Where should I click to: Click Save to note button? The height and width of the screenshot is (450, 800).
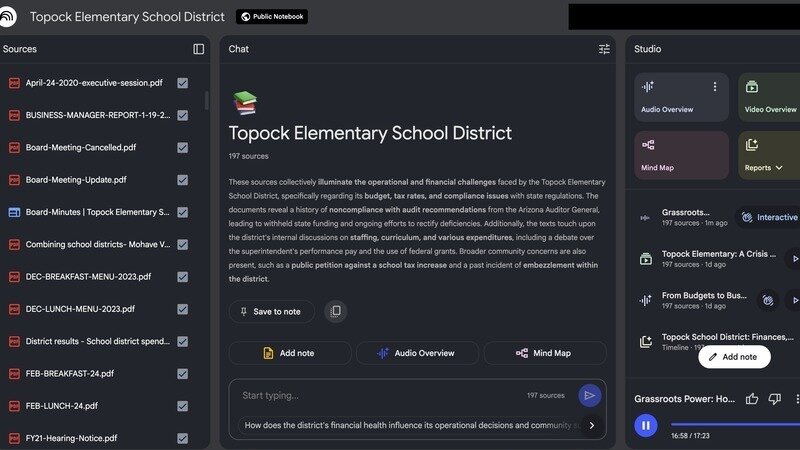pos(271,312)
